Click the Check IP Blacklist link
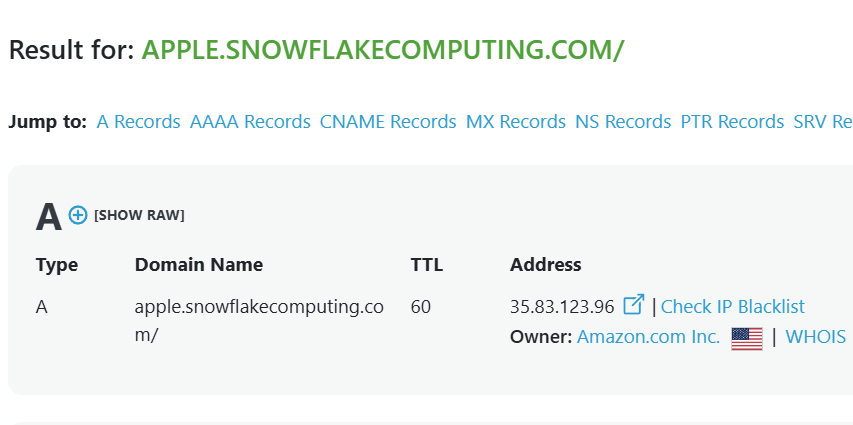 point(733,307)
